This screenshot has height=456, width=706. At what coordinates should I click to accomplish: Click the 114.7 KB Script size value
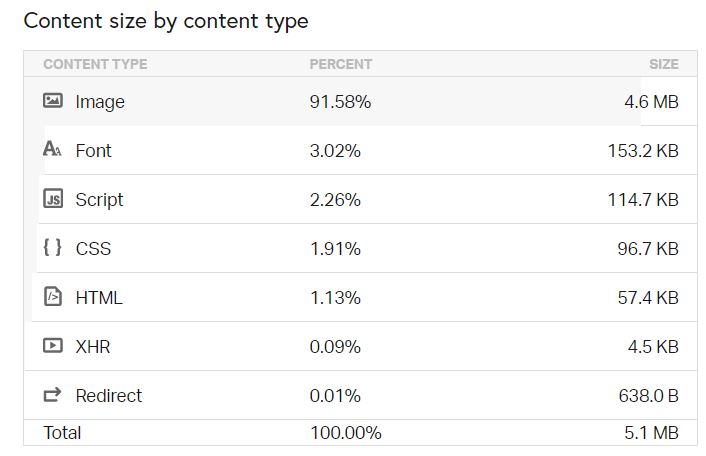(643, 200)
